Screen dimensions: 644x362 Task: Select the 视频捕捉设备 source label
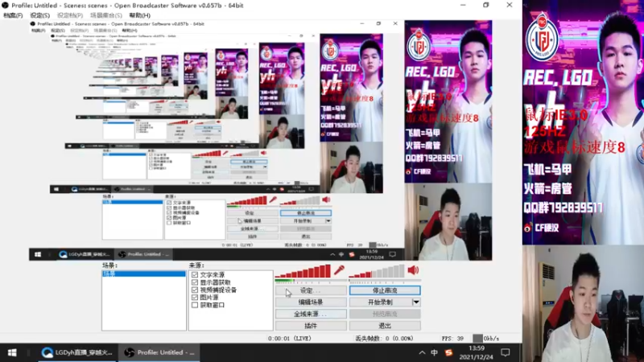[218, 290]
